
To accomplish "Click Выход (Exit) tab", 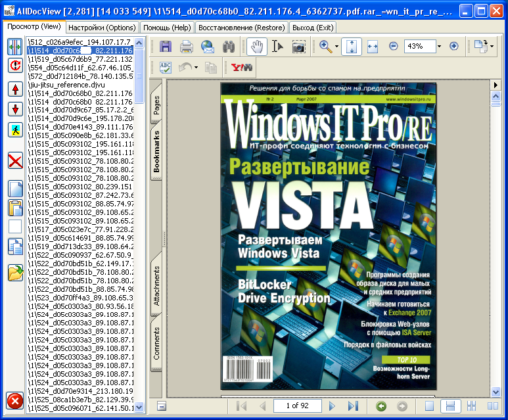I will coord(313,28).
